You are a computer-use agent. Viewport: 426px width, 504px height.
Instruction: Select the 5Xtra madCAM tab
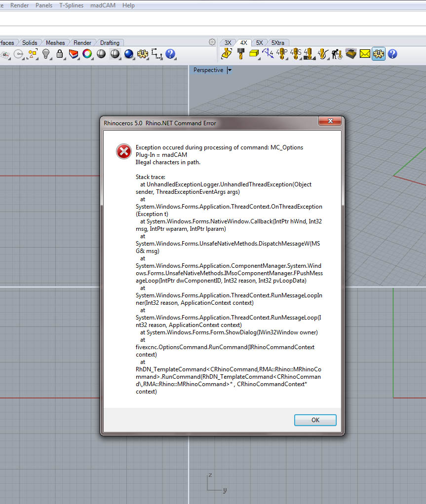click(x=278, y=43)
